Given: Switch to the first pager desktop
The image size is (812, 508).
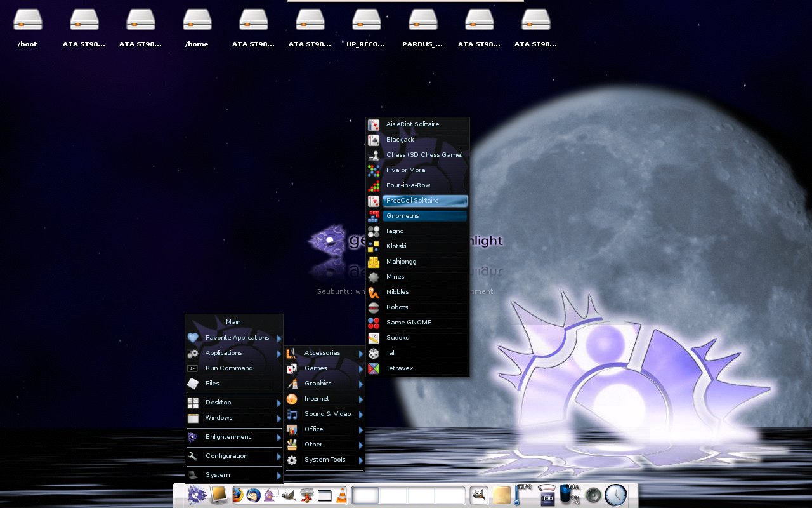Looking at the screenshot, I should (365, 495).
